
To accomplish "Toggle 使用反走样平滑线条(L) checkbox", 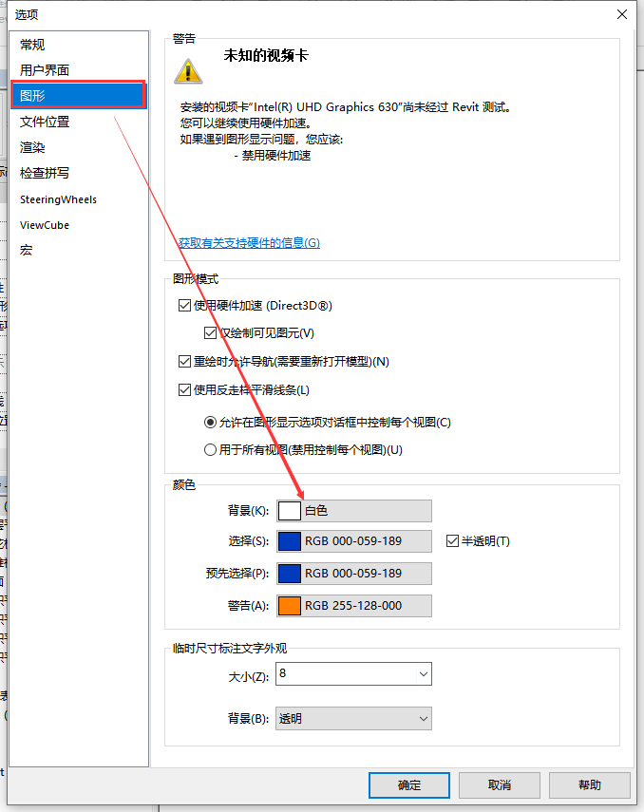I will pos(184,390).
